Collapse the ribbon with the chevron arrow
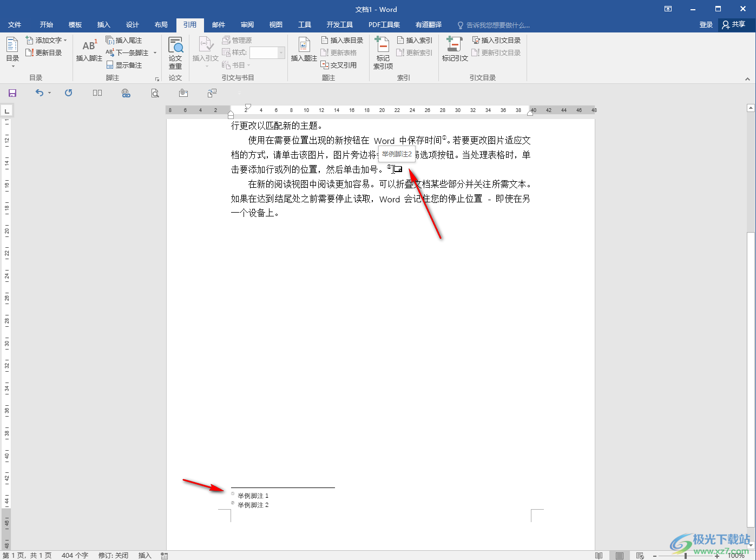756x560 pixels. point(747,79)
